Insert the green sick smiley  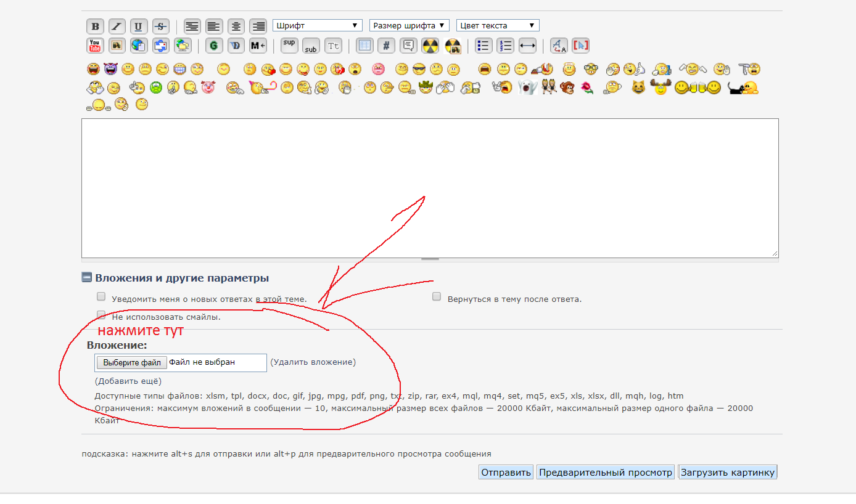click(x=155, y=88)
